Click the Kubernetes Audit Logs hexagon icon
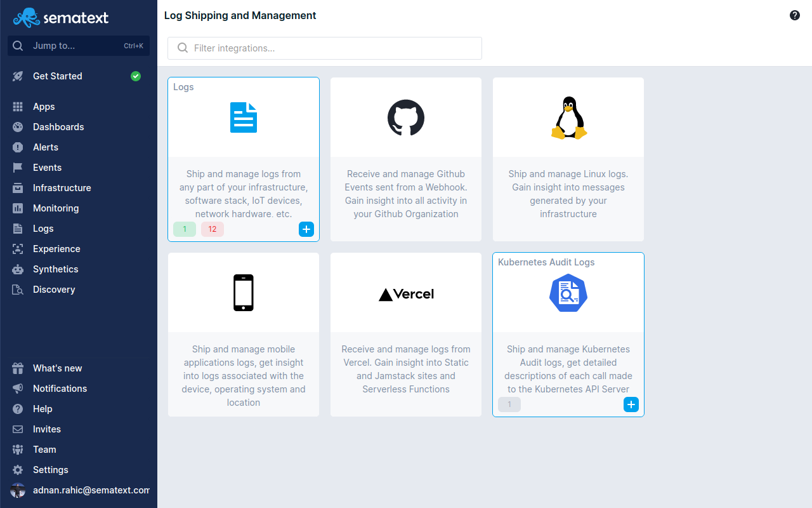The width and height of the screenshot is (812, 508). [x=568, y=293]
